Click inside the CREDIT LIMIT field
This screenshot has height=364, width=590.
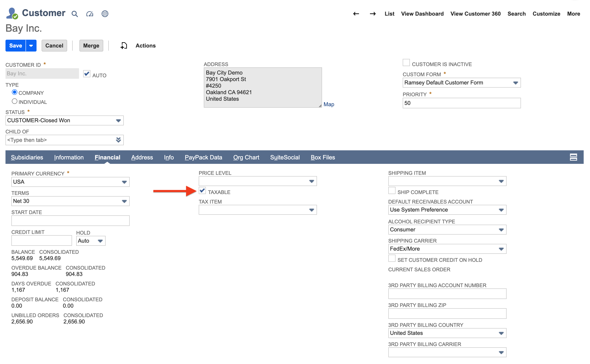click(41, 240)
